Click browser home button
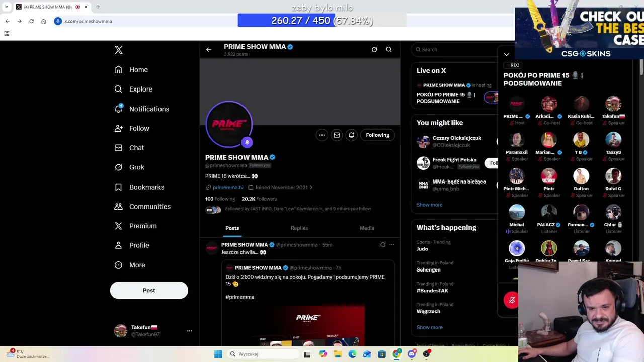 pos(43,21)
